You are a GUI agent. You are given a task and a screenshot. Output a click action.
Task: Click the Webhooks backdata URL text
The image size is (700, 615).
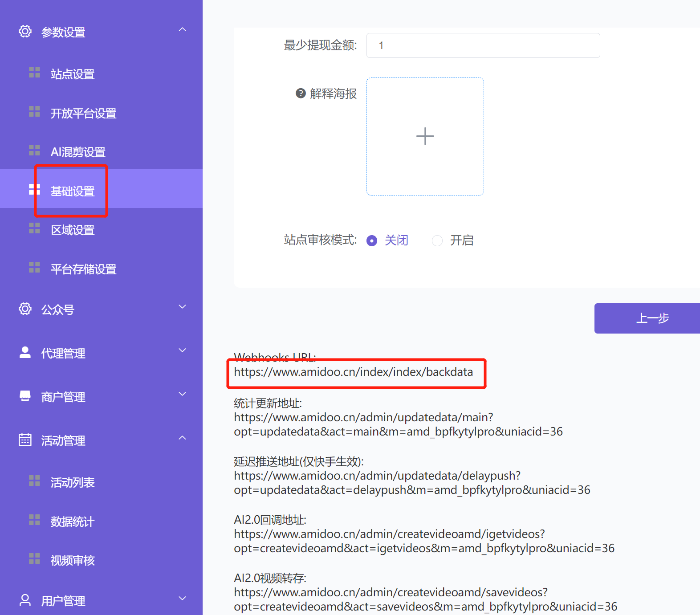tap(354, 372)
